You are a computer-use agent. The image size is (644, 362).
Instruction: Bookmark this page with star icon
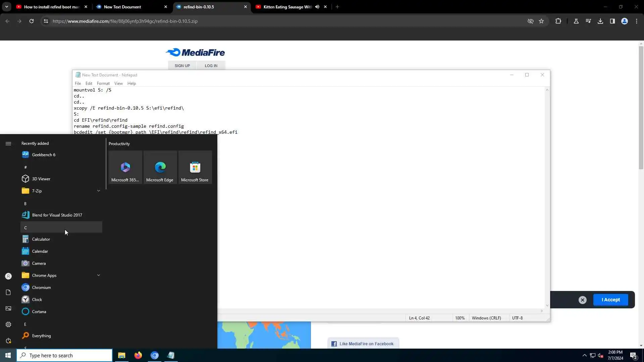click(541, 21)
